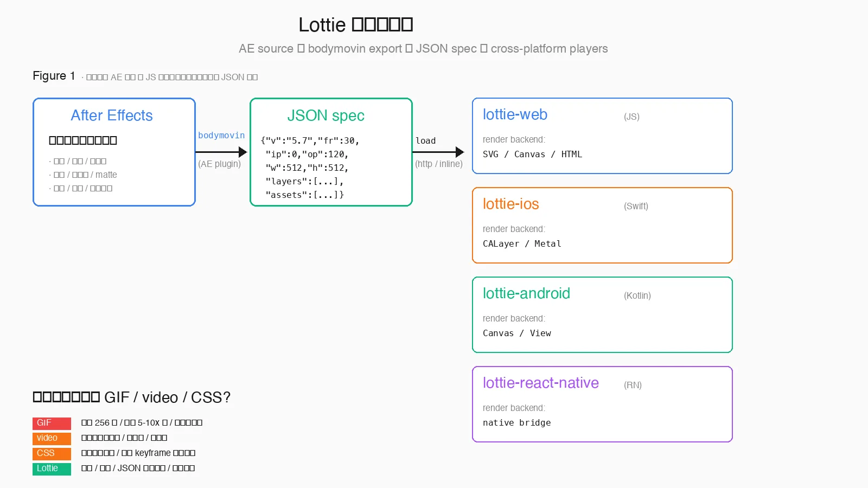Click the orange "video" legend badge

pyautogui.click(x=52, y=439)
